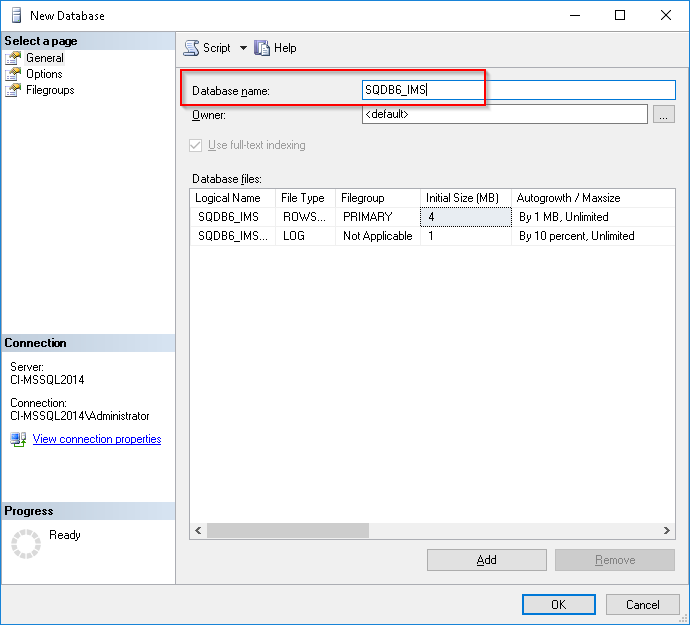
Task: Click right arrow of horizontal scrollbar
Action: point(668,531)
